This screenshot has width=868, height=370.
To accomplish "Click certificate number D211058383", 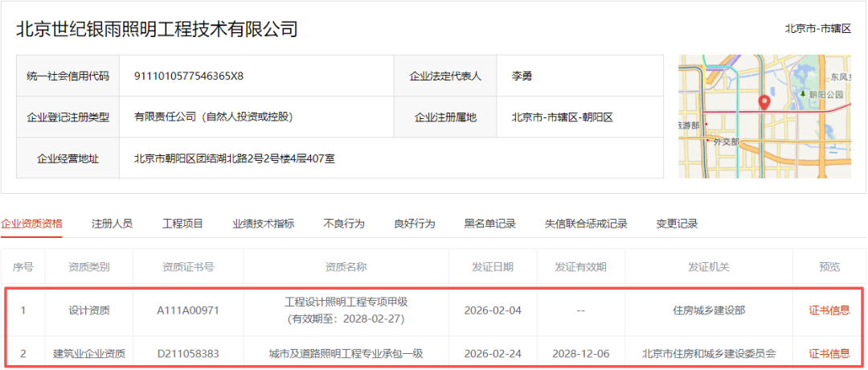I will (x=188, y=353).
